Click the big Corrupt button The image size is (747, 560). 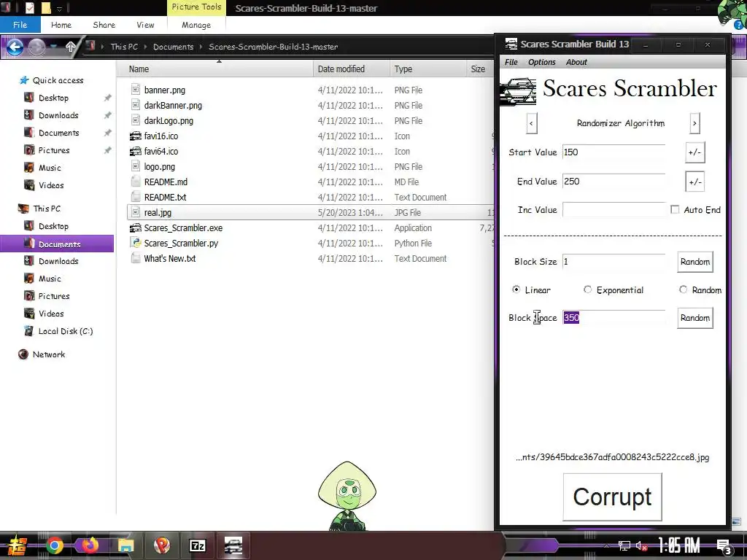click(x=612, y=497)
